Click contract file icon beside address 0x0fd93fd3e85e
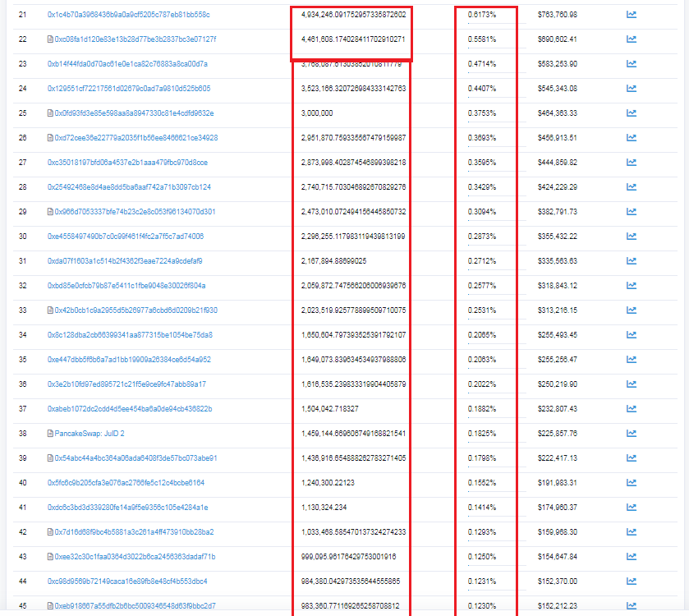This screenshot has width=689, height=616. tap(50, 113)
